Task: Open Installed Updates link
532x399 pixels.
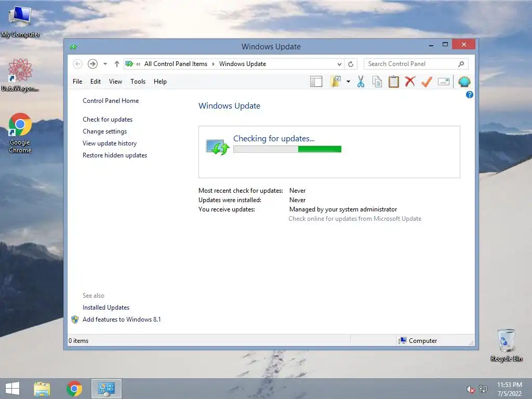Action: [x=106, y=308]
